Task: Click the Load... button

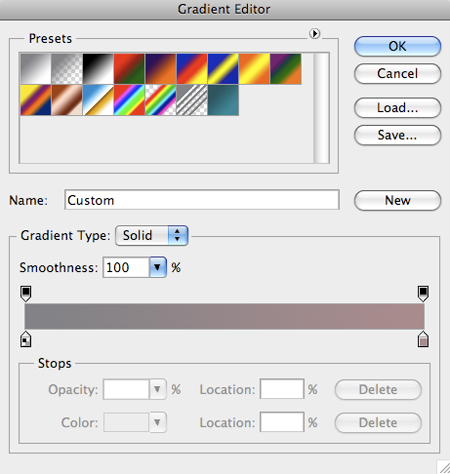Action: (x=397, y=107)
